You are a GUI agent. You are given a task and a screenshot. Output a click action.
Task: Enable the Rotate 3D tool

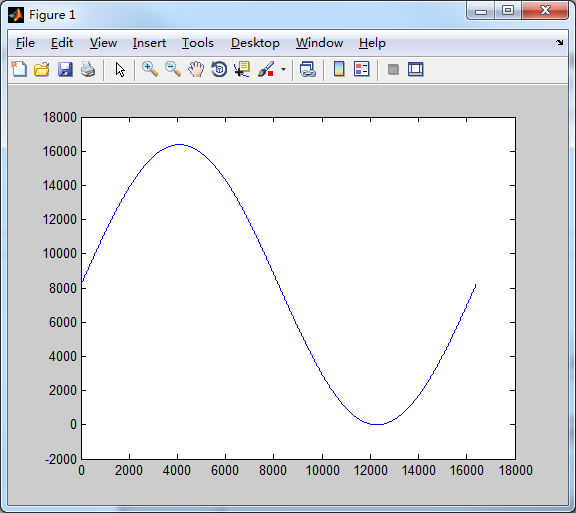click(219, 69)
